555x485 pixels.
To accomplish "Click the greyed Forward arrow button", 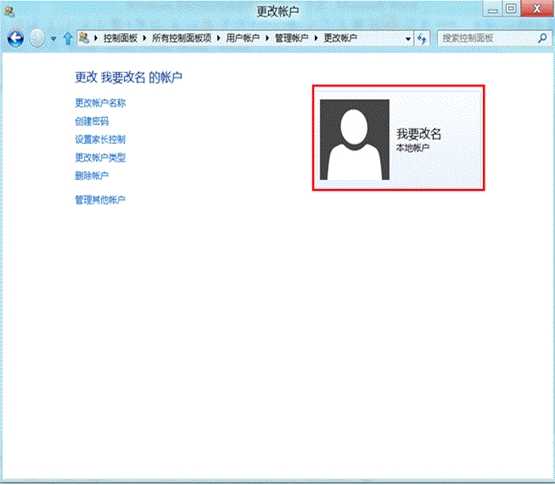I will [37, 38].
